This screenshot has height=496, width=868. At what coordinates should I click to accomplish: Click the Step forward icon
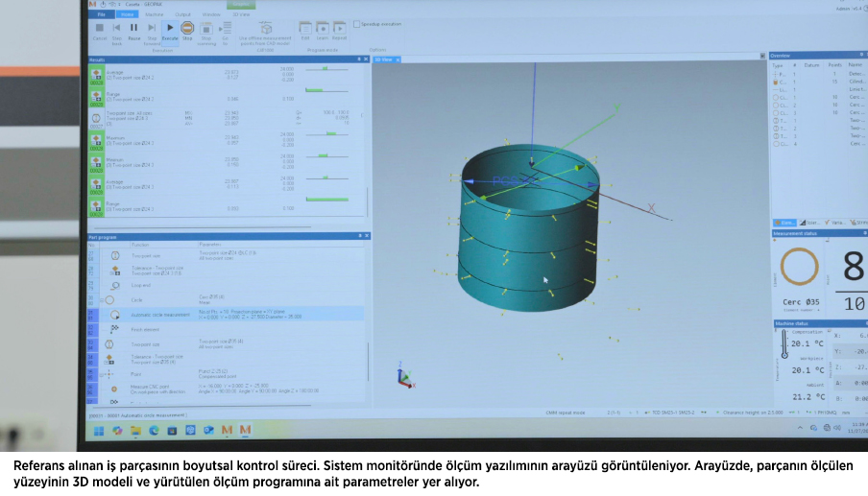coord(152,29)
